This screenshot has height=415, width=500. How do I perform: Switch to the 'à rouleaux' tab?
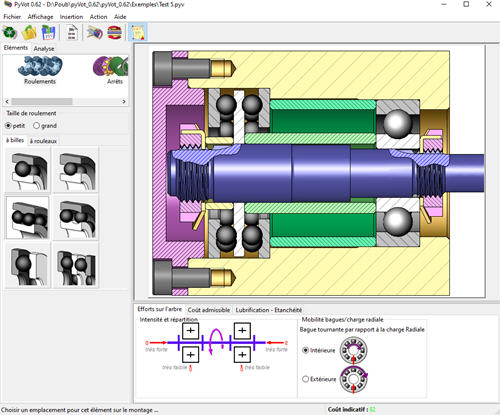point(43,141)
